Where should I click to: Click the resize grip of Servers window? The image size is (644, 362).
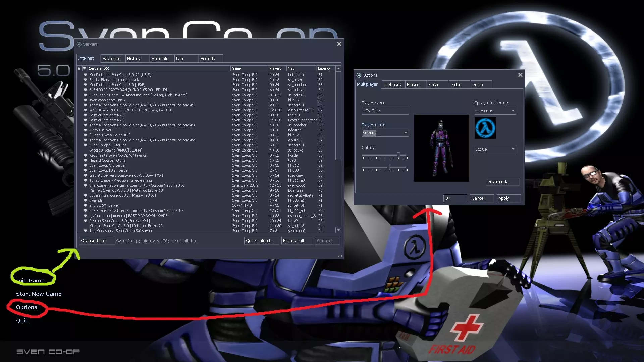coord(340,256)
